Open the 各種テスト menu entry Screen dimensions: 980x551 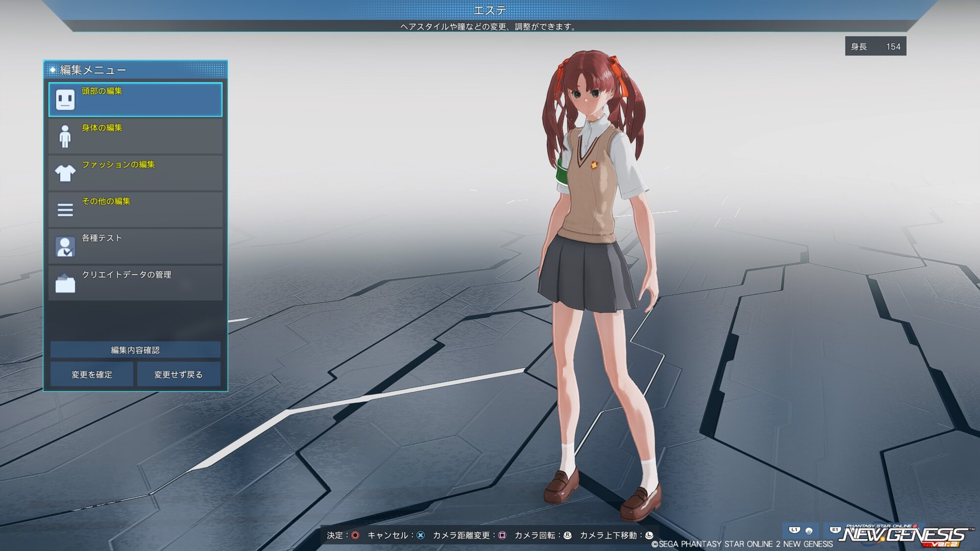135,246
